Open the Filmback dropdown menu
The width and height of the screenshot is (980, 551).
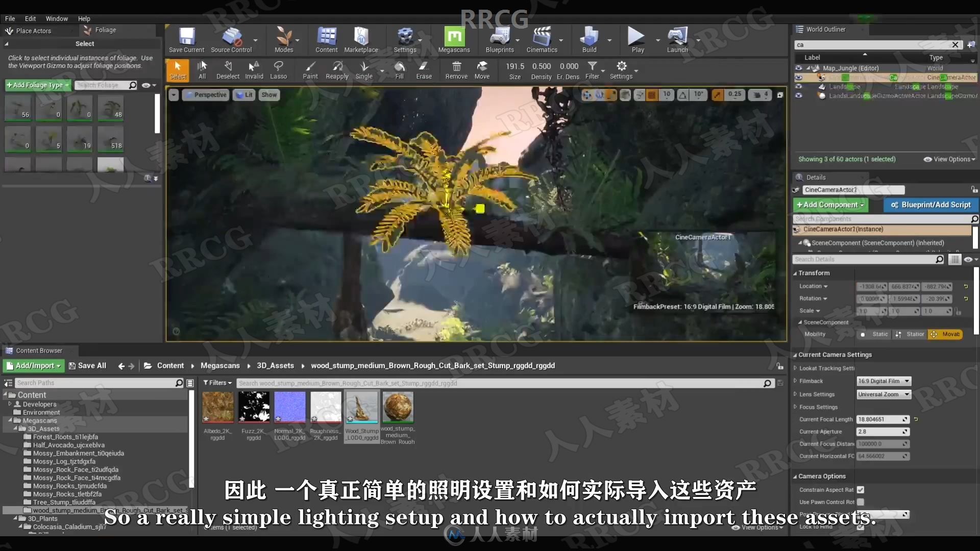click(x=883, y=380)
